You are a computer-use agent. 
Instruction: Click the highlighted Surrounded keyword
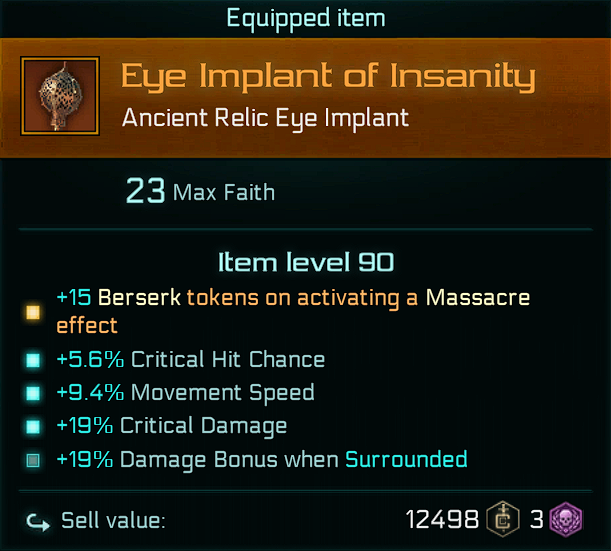point(406,460)
